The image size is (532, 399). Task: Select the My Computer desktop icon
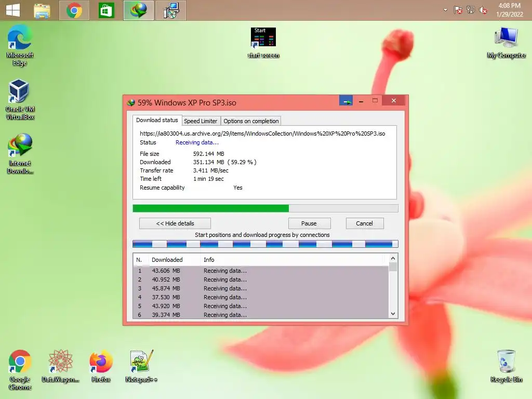(x=506, y=43)
